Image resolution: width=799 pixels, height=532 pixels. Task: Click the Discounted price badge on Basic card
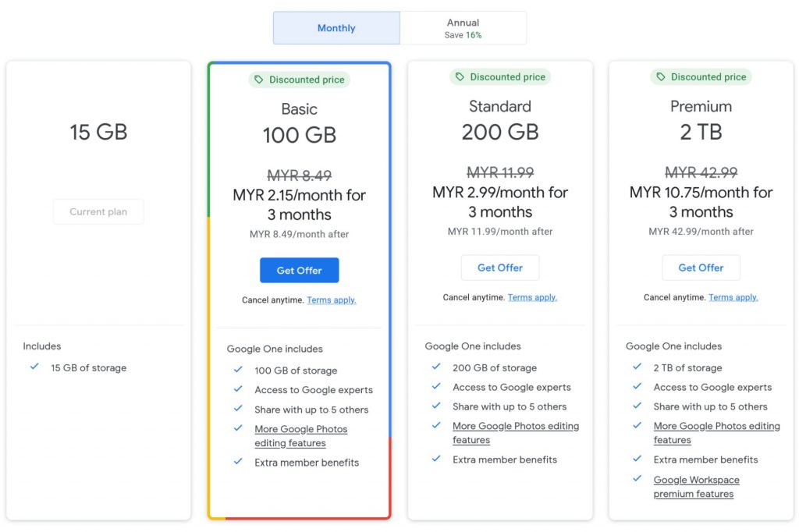click(x=299, y=80)
